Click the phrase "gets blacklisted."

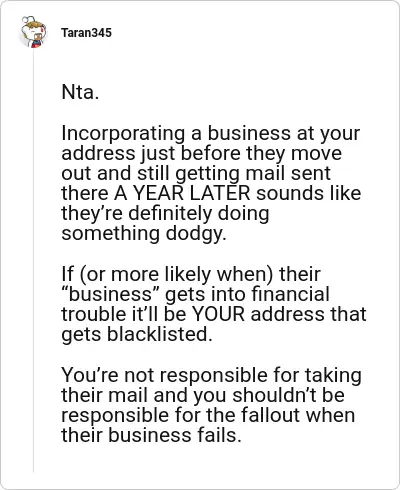click(x=137, y=335)
